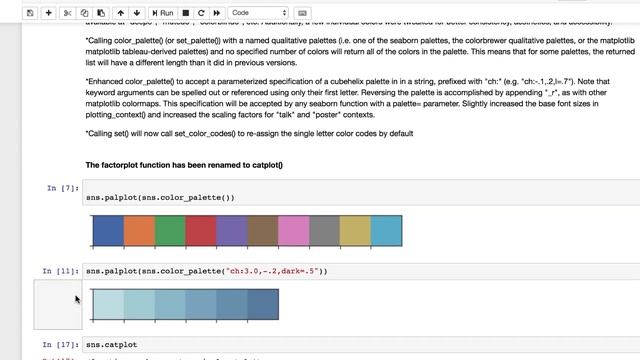Save the notebook with the save icon
The width and height of the screenshot is (640, 360).
(30, 13)
